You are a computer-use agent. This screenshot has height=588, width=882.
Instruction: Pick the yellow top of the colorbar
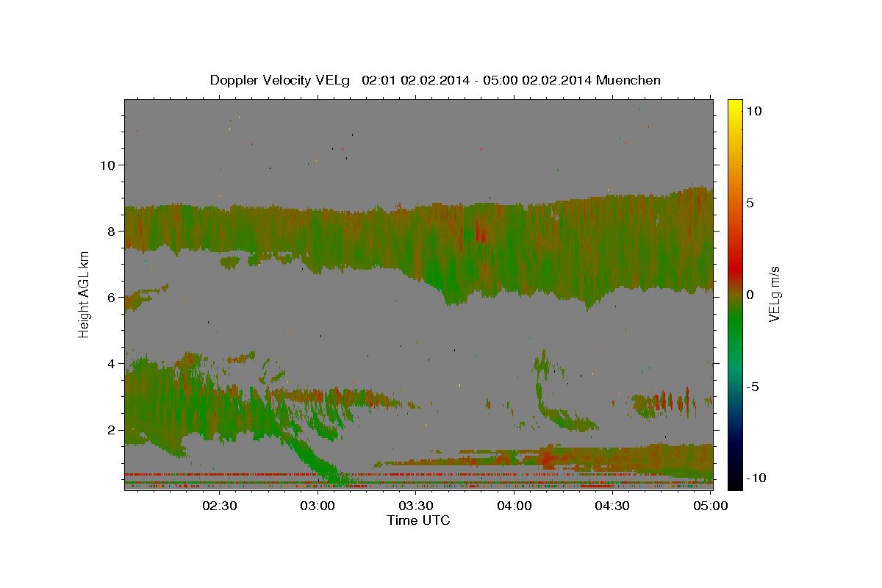pos(735,104)
